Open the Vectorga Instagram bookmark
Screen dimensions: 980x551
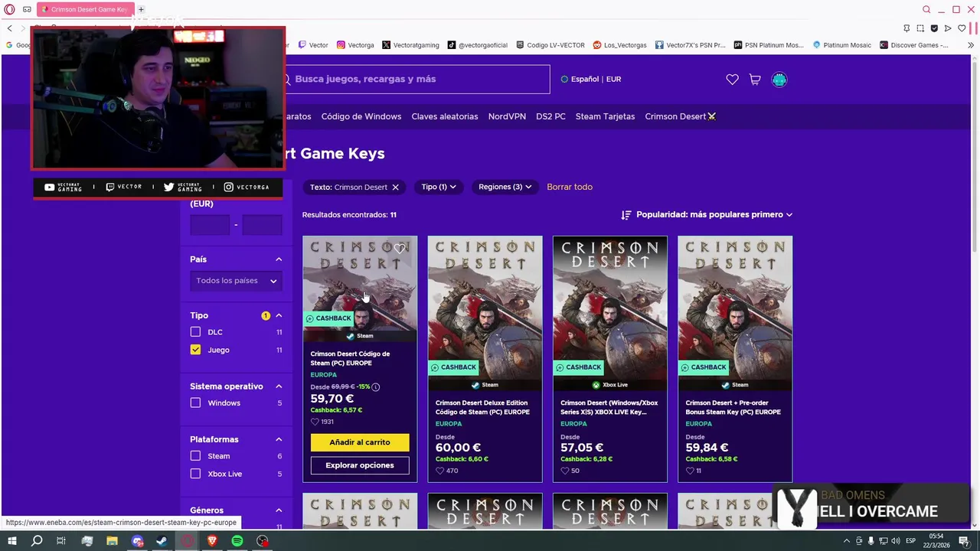(355, 45)
